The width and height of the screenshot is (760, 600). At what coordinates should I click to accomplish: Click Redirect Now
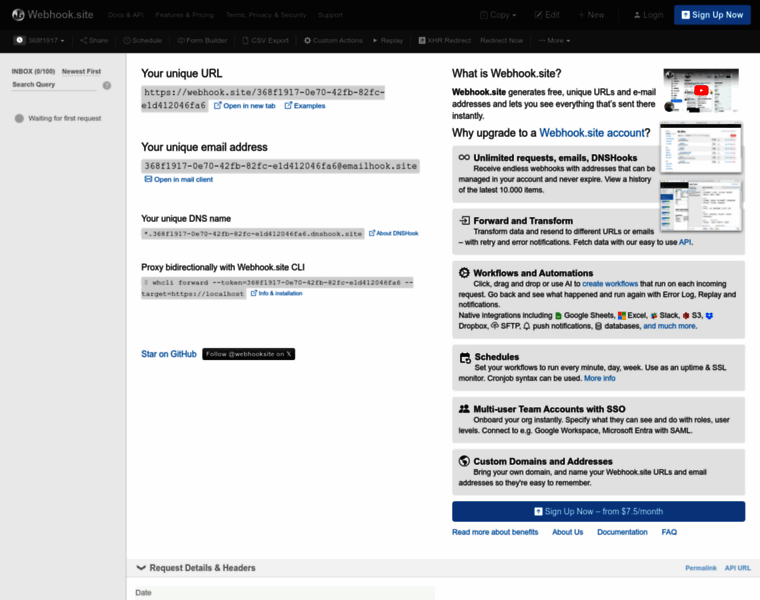pos(502,40)
